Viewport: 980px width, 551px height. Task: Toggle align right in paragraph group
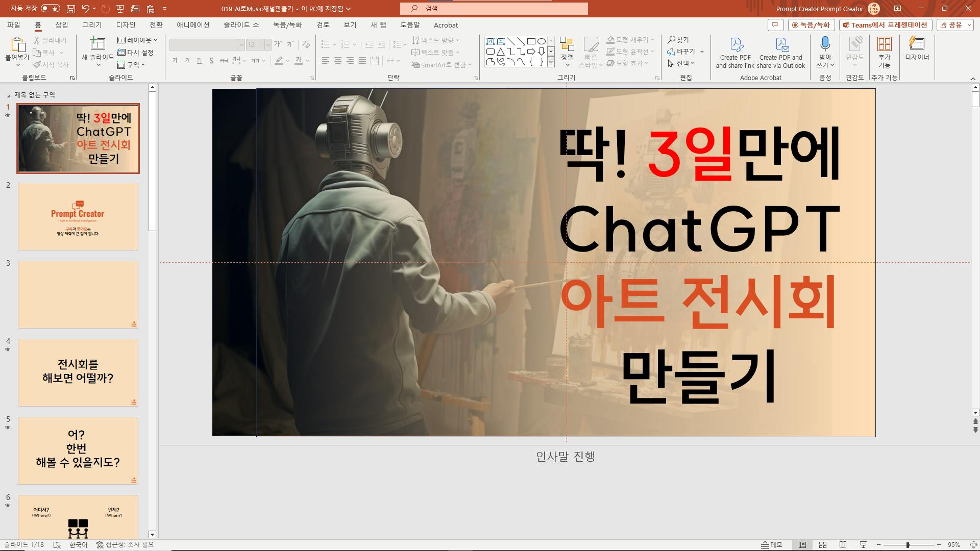[x=350, y=61]
